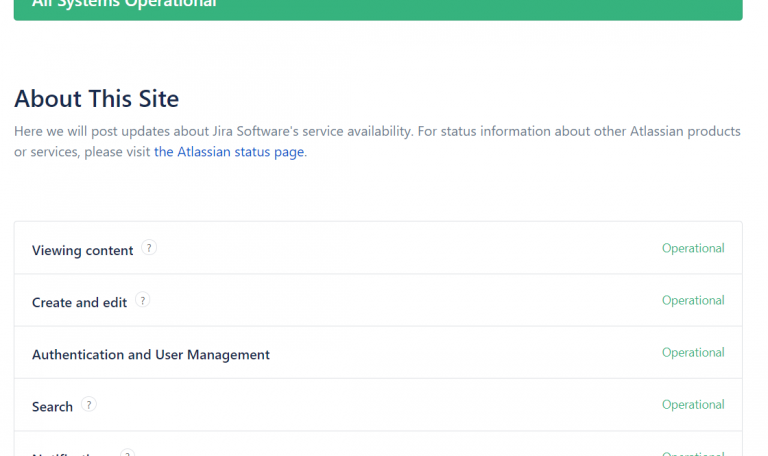
Task: Click Operational status for Search
Action: coord(693,405)
